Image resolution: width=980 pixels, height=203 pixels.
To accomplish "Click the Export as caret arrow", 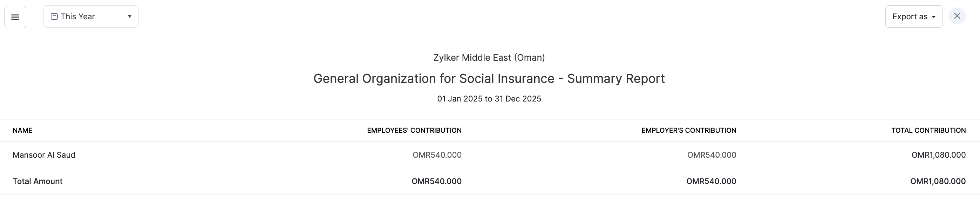I will coord(934,17).
